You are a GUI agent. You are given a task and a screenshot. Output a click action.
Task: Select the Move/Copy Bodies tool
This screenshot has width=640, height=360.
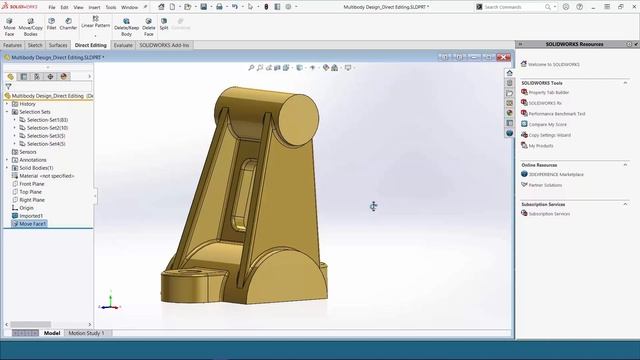31,27
